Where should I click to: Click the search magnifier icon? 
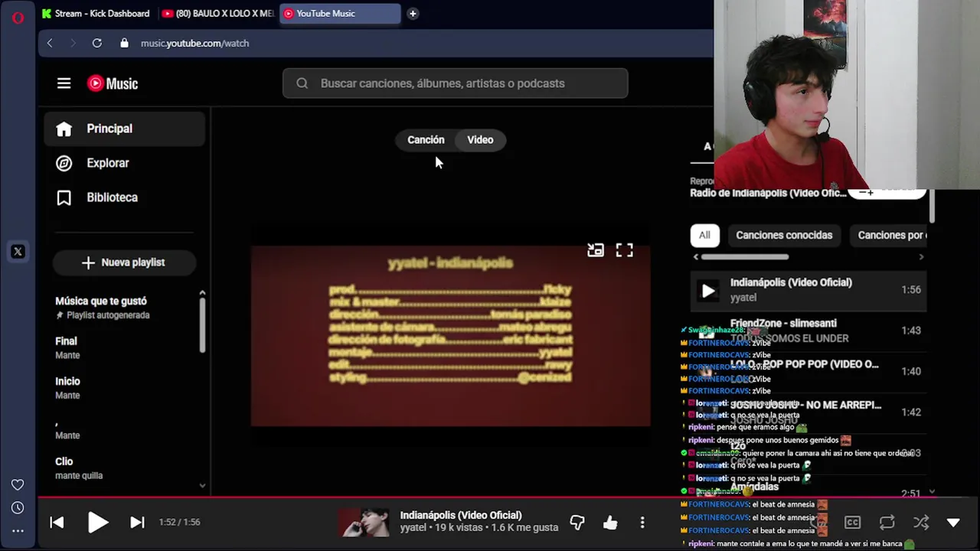point(302,83)
